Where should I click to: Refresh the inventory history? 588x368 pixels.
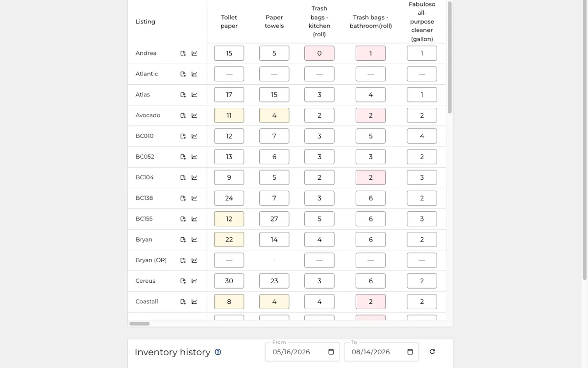click(x=432, y=351)
